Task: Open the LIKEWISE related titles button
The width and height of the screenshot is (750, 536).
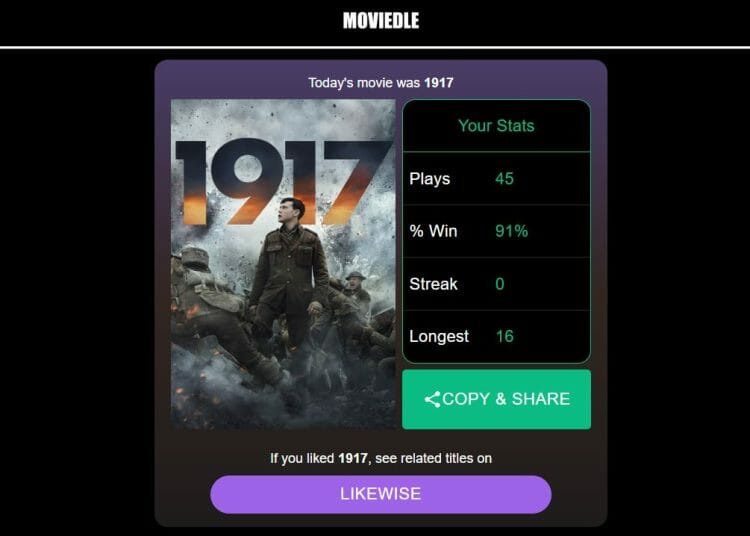Action: (381, 494)
